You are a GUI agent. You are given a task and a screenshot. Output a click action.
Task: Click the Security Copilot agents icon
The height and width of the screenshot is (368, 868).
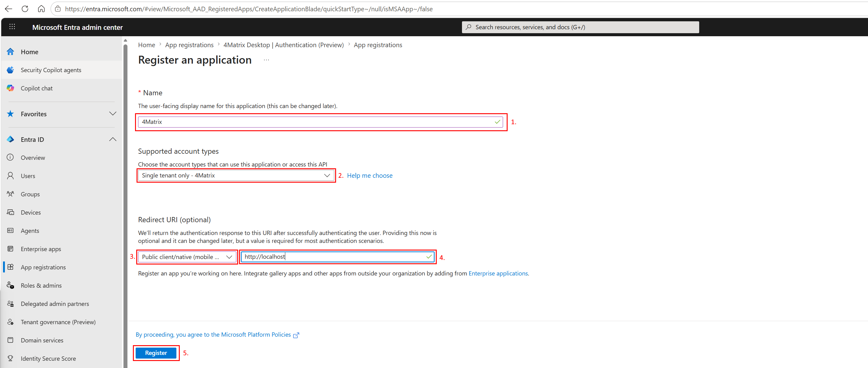tap(10, 70)
